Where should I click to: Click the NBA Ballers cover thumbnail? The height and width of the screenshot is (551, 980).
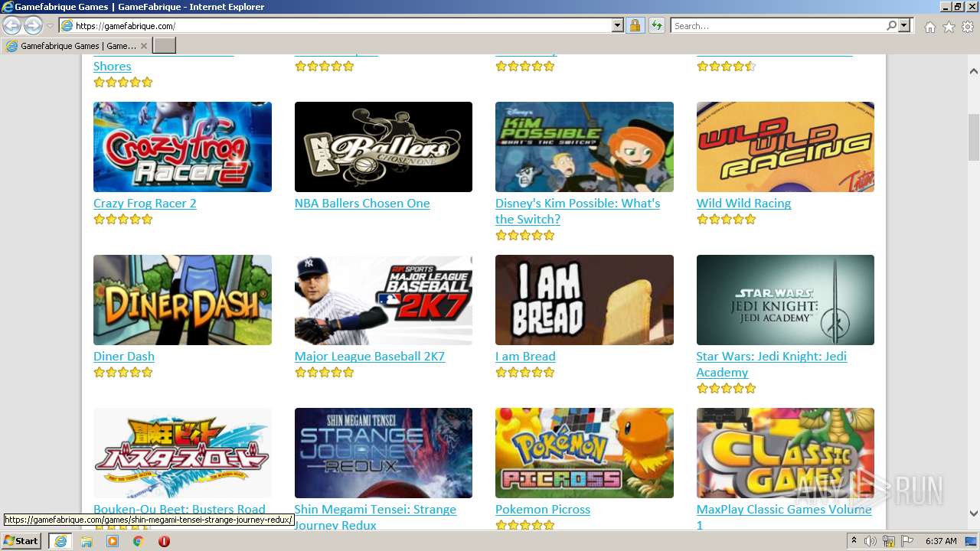point(384,147)
